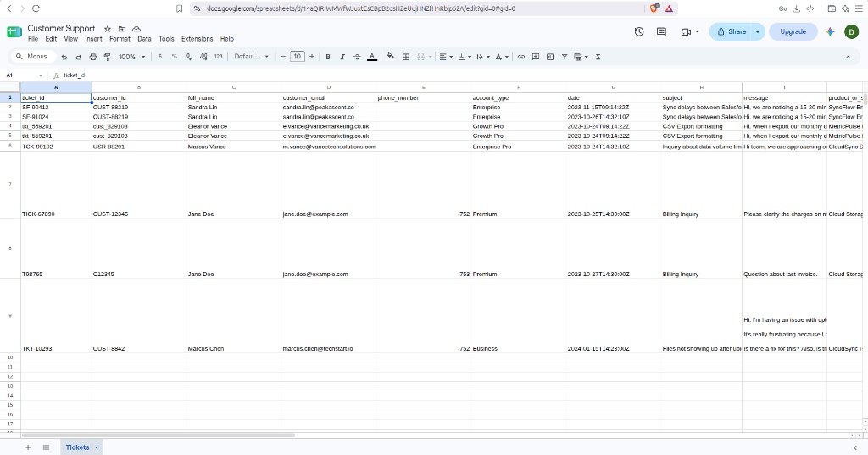Toggle bold formatting
Screen dimensions: 868x455
pos(328,57)
